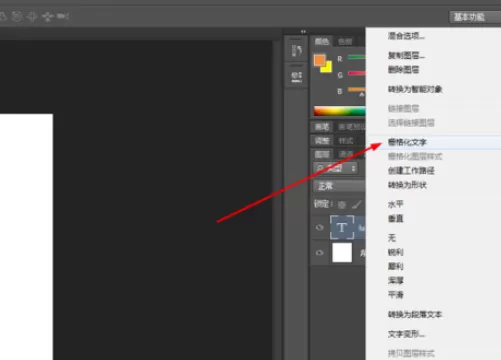Click the 3D pan mode icon
This screenshot has height=360, width=501.
(32, 16)
